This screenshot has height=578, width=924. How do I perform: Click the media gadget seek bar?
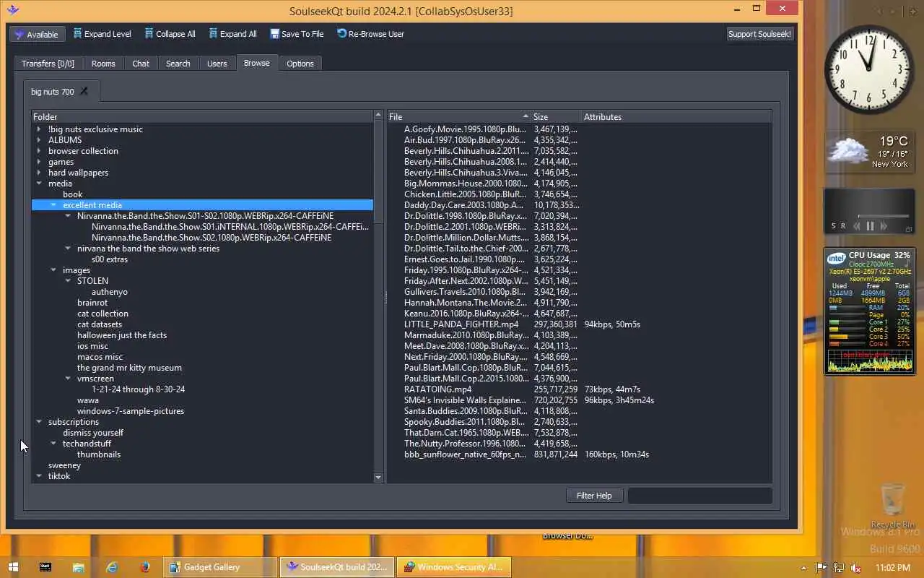point(882,215)
